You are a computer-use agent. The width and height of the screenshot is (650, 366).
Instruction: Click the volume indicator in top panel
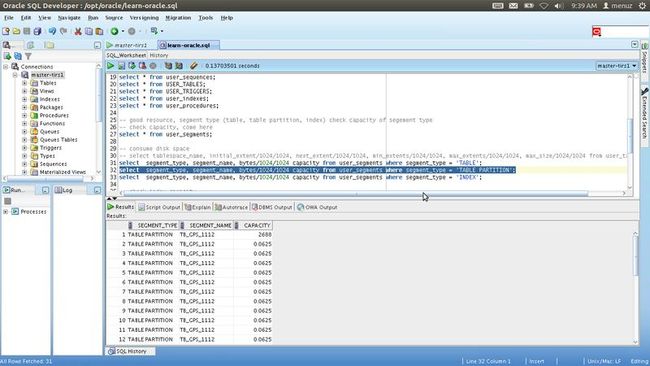tap(559, 6)
